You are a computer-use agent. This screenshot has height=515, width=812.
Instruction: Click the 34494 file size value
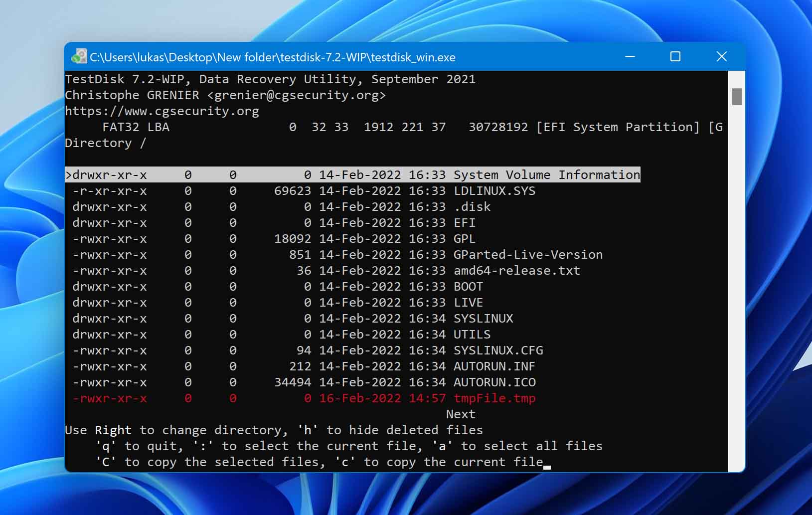pos(293,382)
